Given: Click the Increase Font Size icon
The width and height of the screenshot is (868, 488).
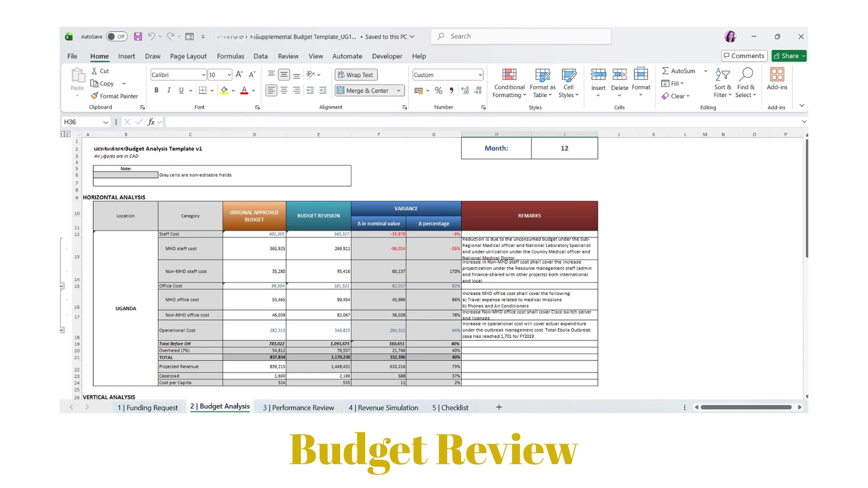Looking at the screenshot, I should (x=239, y=75).
